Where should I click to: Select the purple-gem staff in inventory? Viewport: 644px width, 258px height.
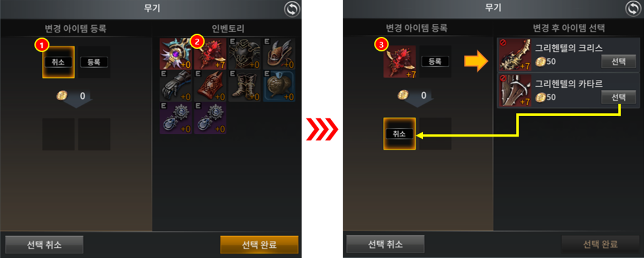[x=176, y=53]
